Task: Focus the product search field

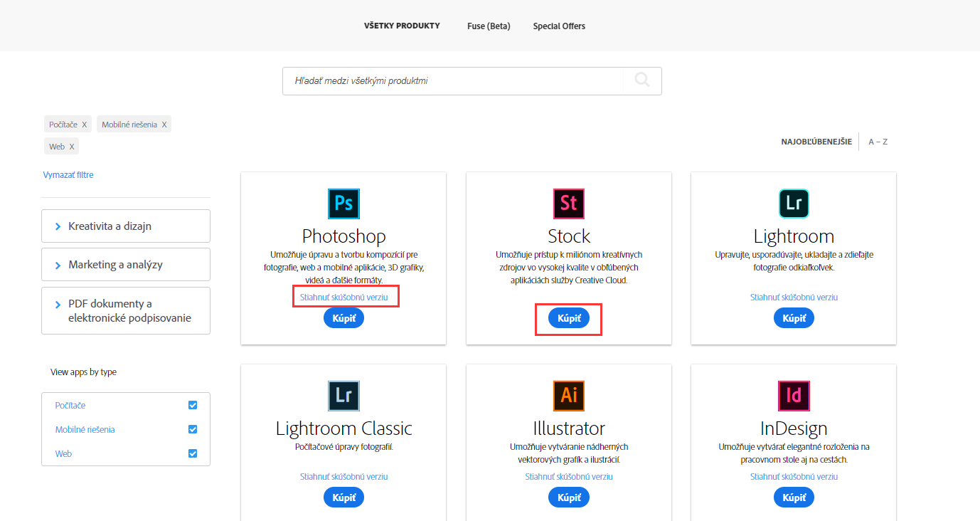Action: click(454, 81)
